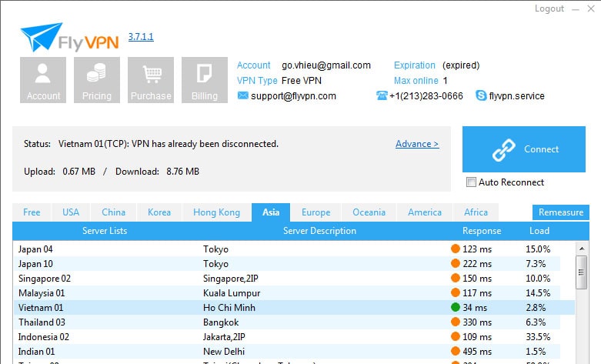Click the Bangkok description cell
Image resolution: width=601 pixels, height=364 pixels.
pos(221,322)
